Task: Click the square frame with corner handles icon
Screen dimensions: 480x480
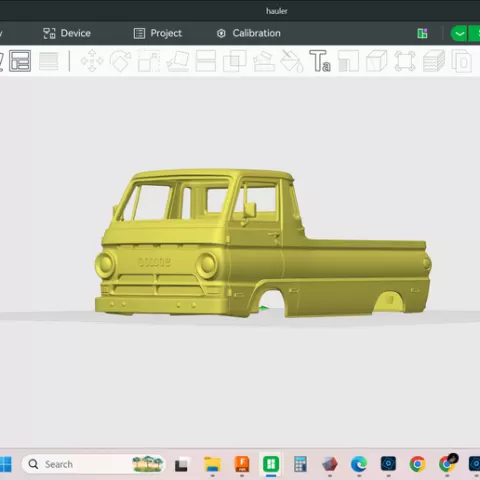Action: (405, 61)
